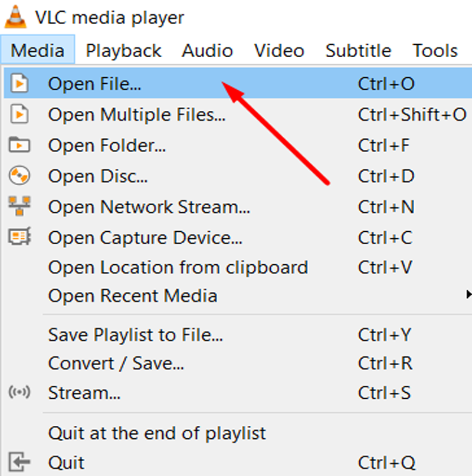The image size is (472, 476).
Task: Click the Open Disc icon
Action: (x=19, y=175)
